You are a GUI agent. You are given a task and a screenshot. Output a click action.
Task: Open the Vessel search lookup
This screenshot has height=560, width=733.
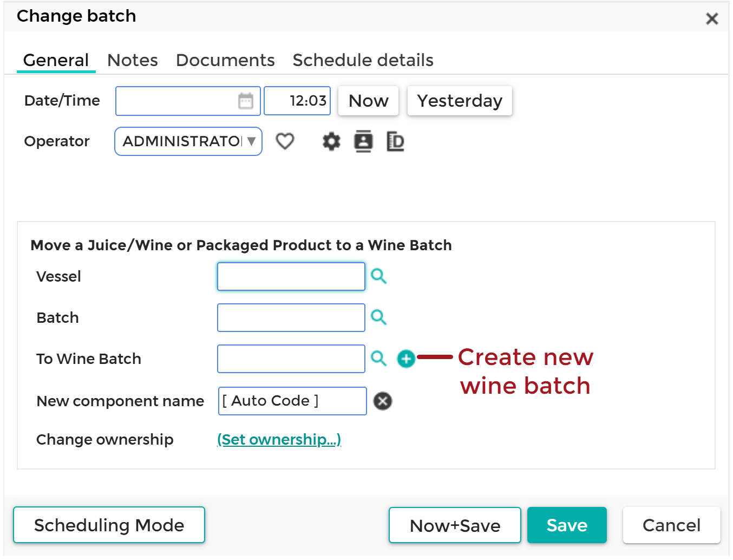tap(378, 276)
